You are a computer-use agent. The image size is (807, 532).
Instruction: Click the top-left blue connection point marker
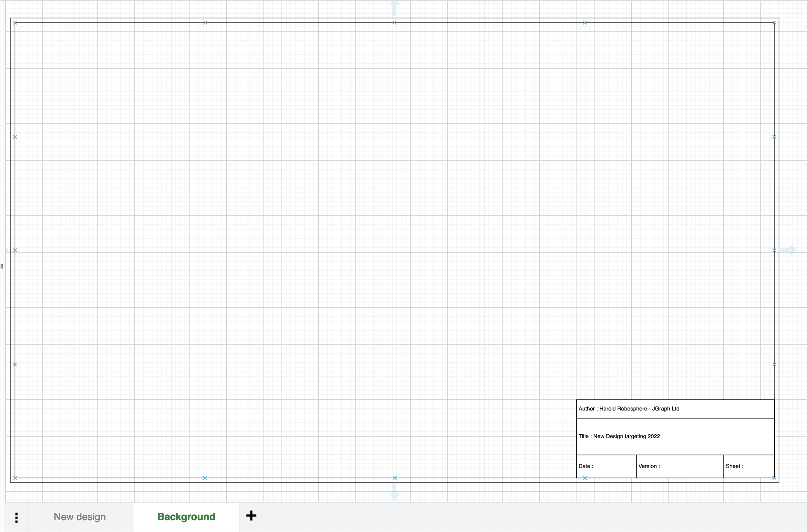pyautogui.click(x=15, y=22)
